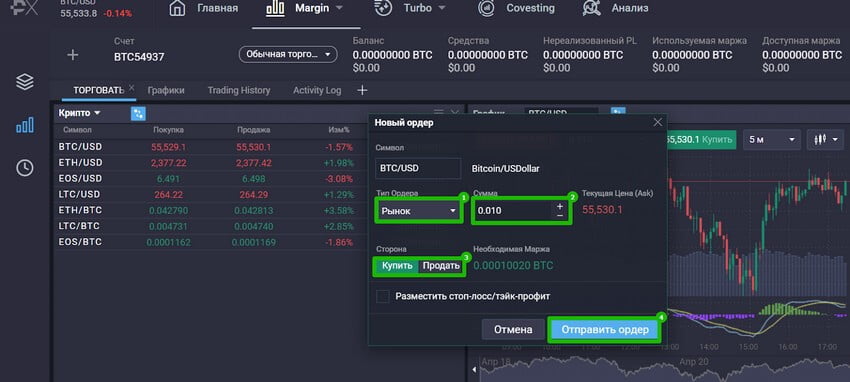The image size is (850, 382).
Task: Click the blue widget icon next to Крипто
Action: click(138, 113)
